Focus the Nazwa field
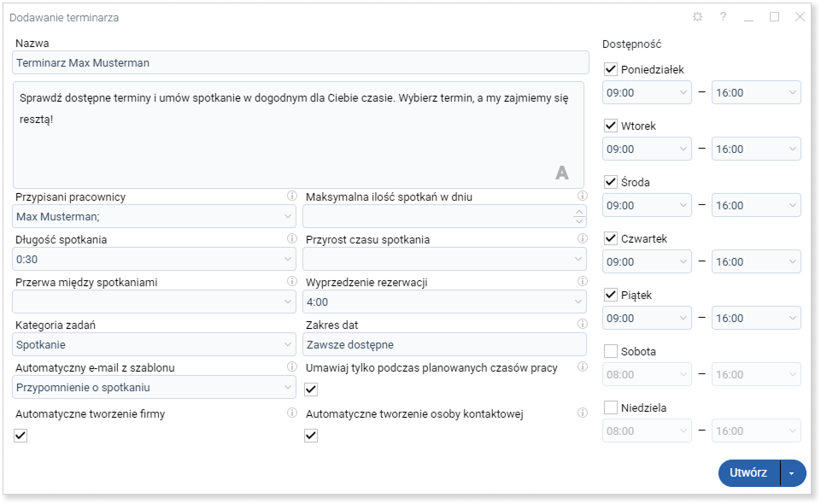The image size is (821, 504). (x=301, y=63)
